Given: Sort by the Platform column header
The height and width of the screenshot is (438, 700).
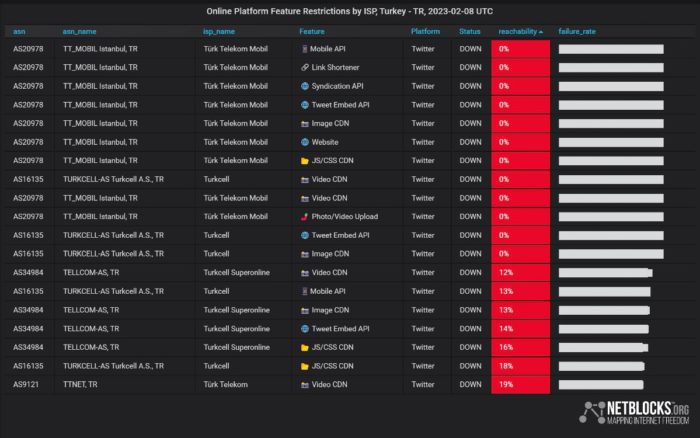Looking at the screenshot, I should 425,31.
